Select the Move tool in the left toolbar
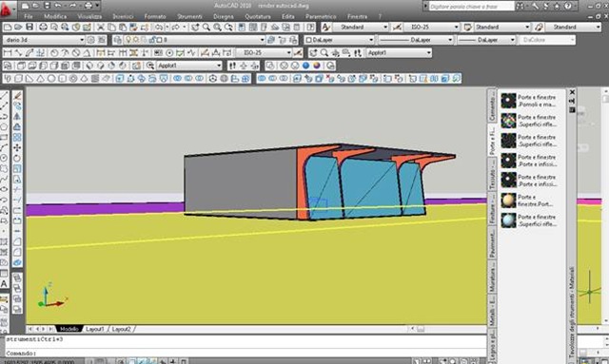Screen dimensions: 609x364 [17, 148]
